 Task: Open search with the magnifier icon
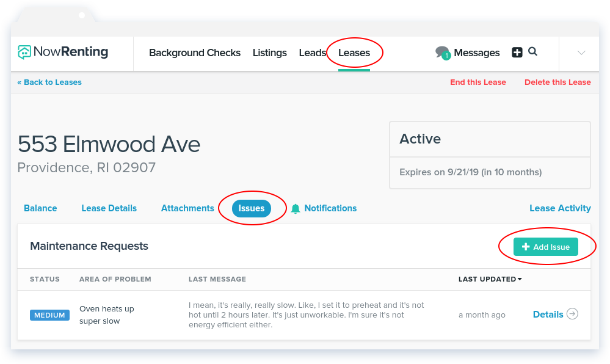click(x=532, y=51)
